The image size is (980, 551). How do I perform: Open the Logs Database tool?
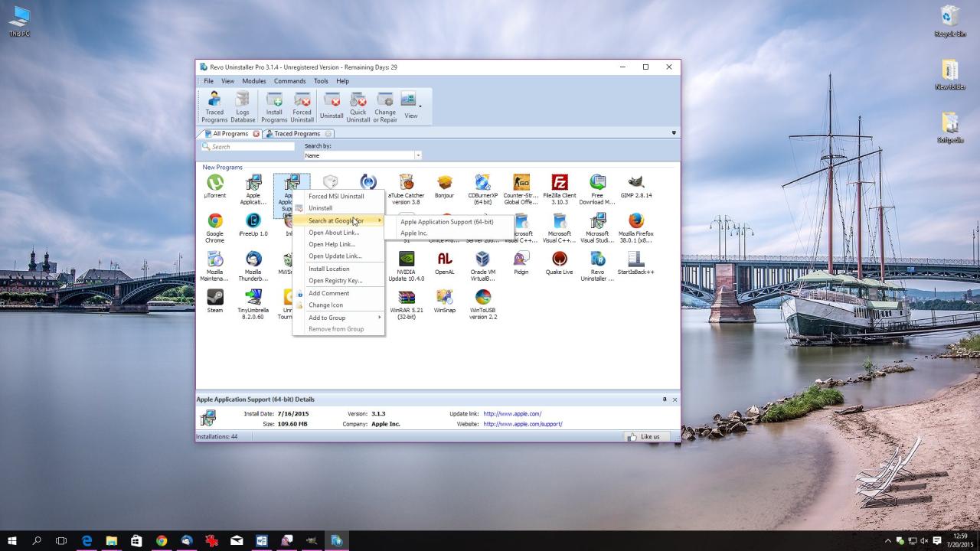[x=243, y=107]
